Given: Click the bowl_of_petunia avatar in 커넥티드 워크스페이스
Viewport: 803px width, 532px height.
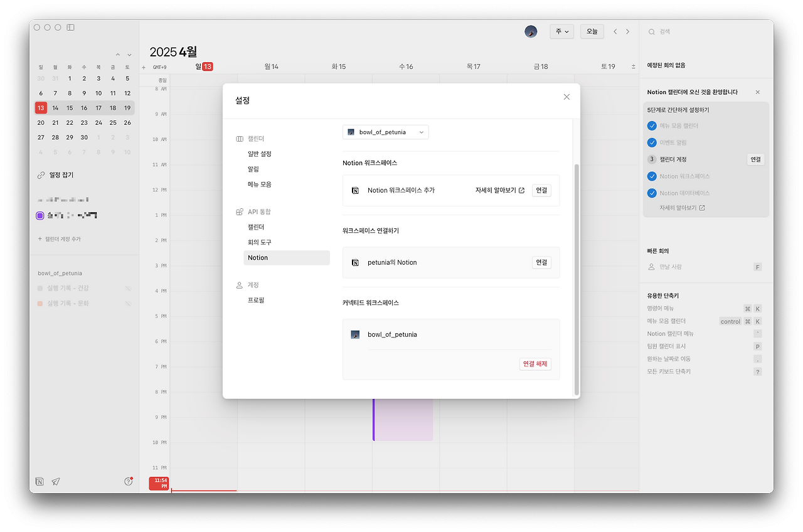Looking at the screenshot, I should [x=355, y=334].
